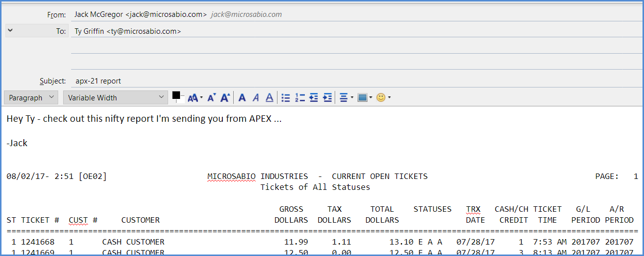
Task: Apply italic formatting to text
Action: point(256,98)
